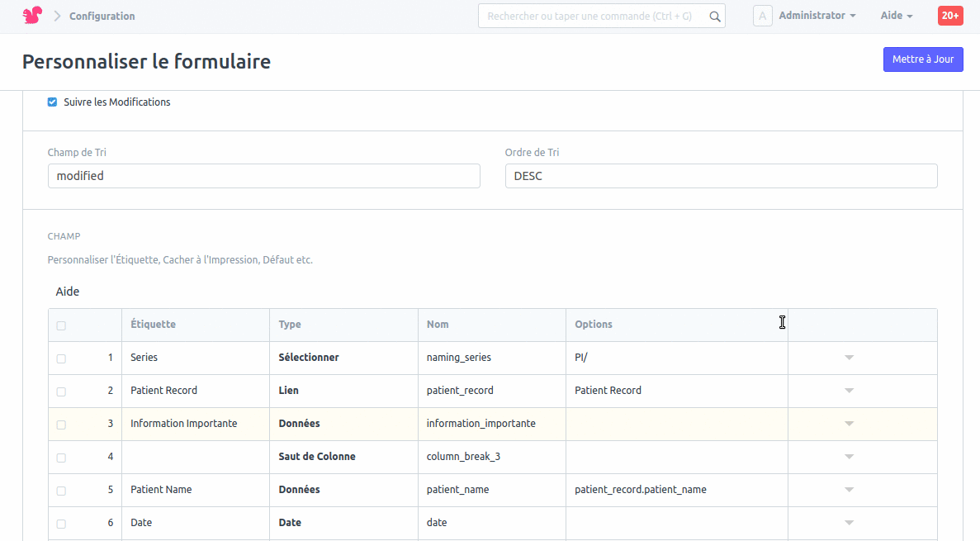The width and height of the screenshot is (980, 541).
Task: Tick the Information Importante row checkbox
Action: coord(61,425)
